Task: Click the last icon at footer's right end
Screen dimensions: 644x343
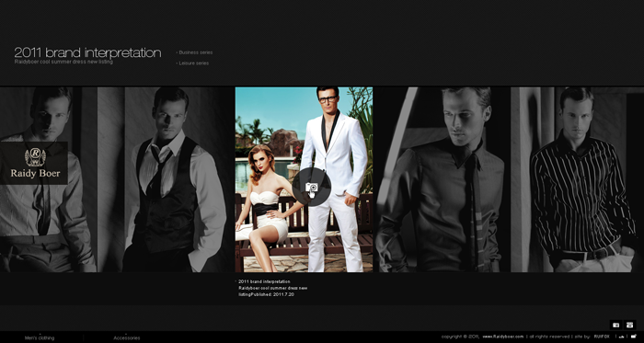Action: click(x=633, y=337)
